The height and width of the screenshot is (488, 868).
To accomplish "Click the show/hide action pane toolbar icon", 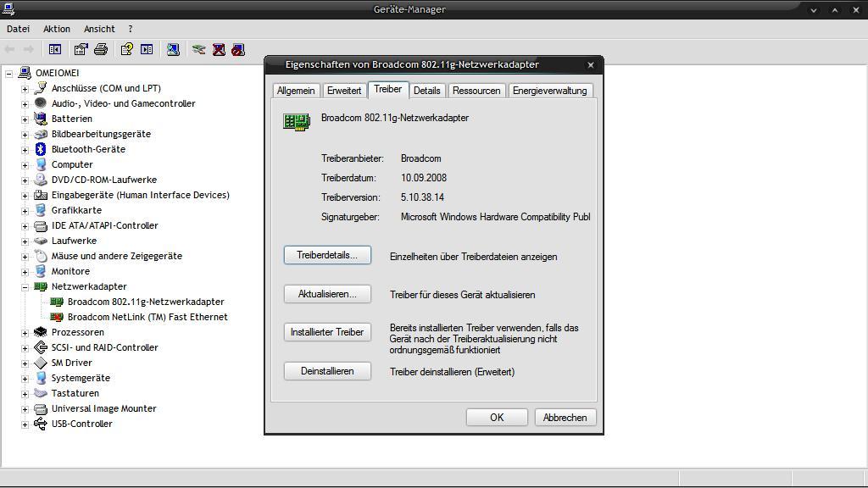I will [147, 49].
